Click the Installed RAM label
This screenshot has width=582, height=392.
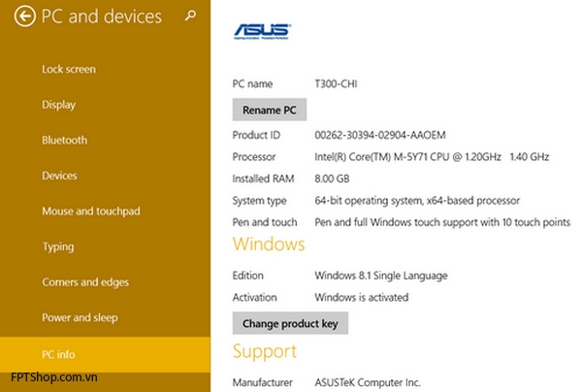[x=263, y=179]
